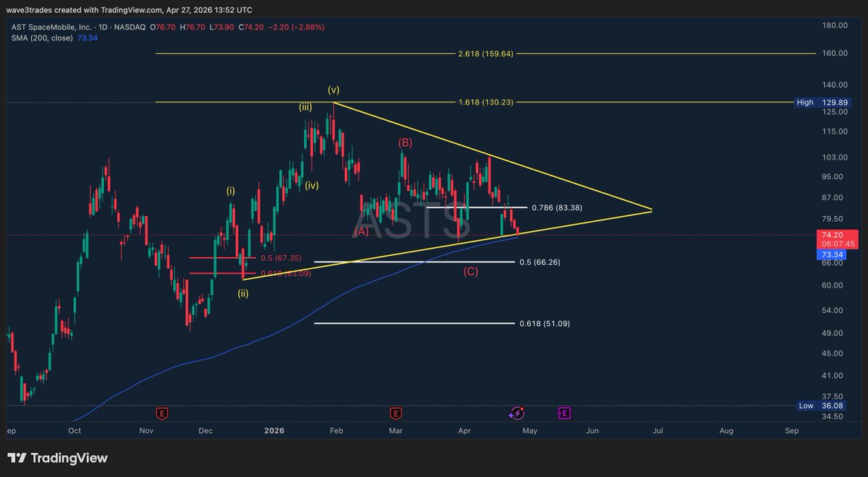Click the Aug label on time axis
Image resolution: width=868 pixels, height=477 pixels.
[726, 431]
